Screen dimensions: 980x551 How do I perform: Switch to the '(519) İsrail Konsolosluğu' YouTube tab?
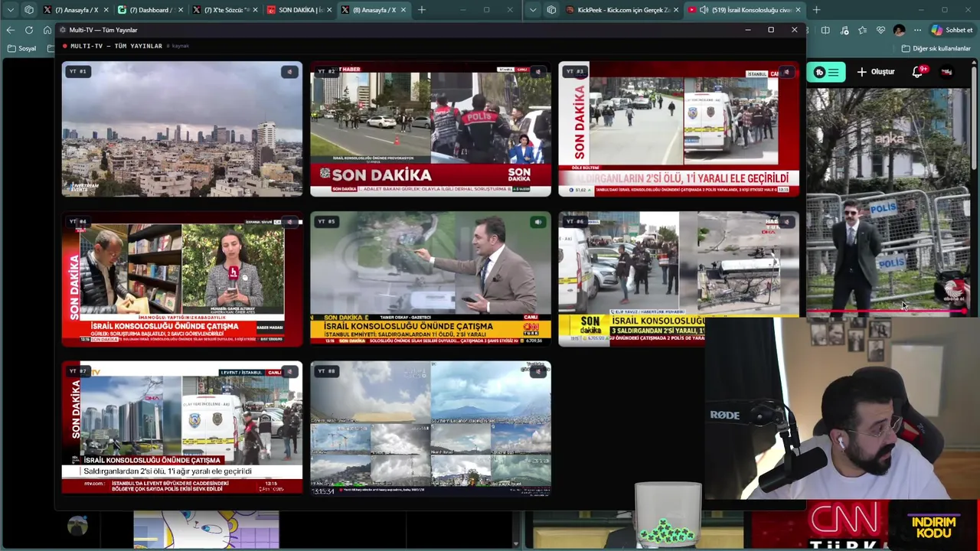743,10
